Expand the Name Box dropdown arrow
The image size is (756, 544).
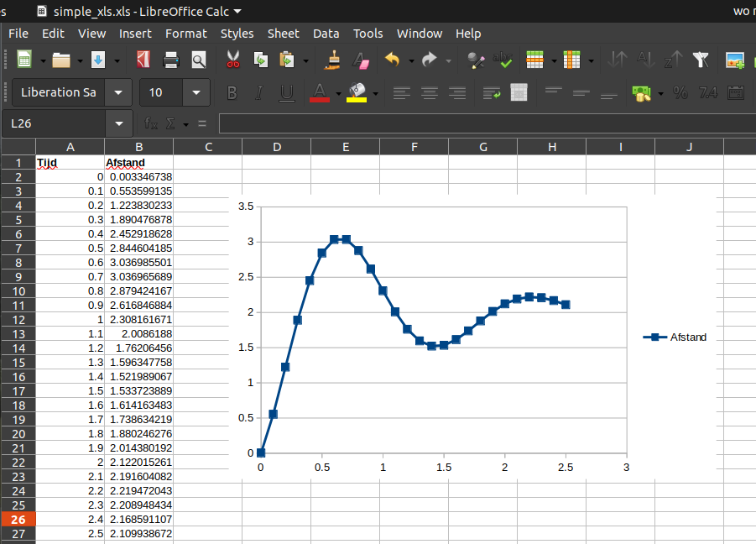pos(118,123)
